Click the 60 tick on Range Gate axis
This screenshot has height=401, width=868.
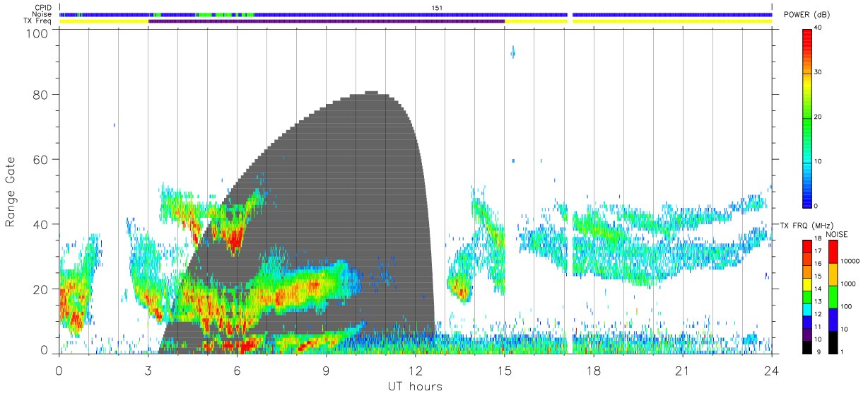pyautogui.click(x=42, y=159)
